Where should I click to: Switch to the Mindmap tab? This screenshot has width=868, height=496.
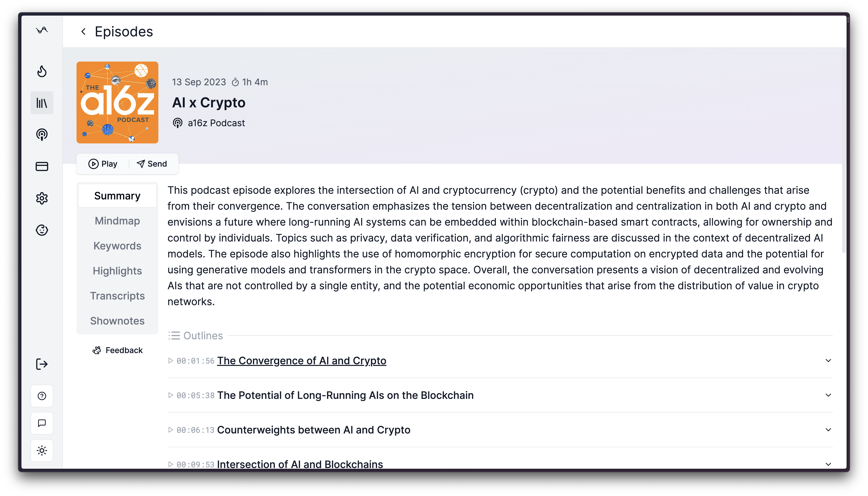coord(117,221)
